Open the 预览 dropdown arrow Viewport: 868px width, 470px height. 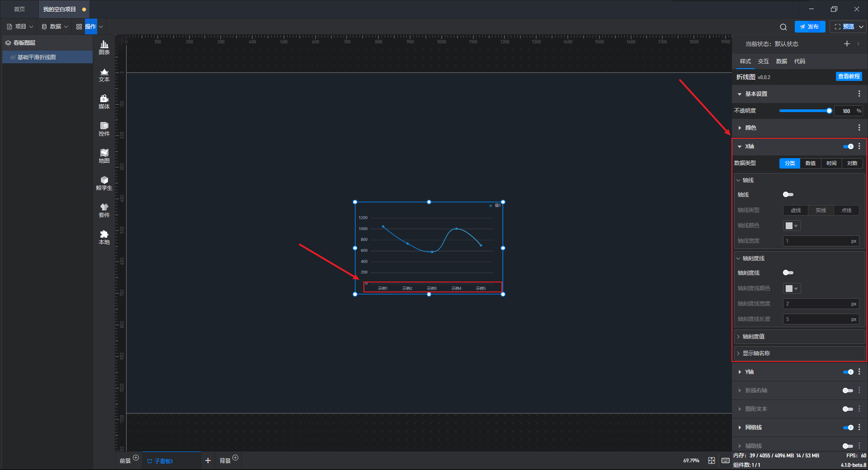click(861, 27)
